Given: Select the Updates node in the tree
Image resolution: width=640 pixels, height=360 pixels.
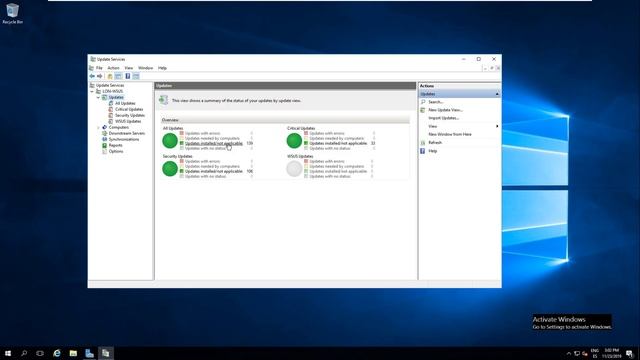Looking at the screenshot, I should click(x=116, y=98).
